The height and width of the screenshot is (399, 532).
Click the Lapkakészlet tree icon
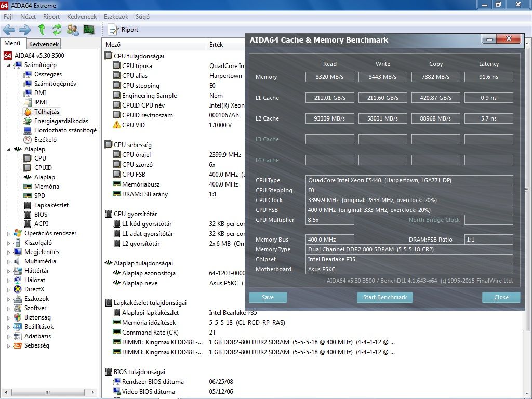pos(28,205)
